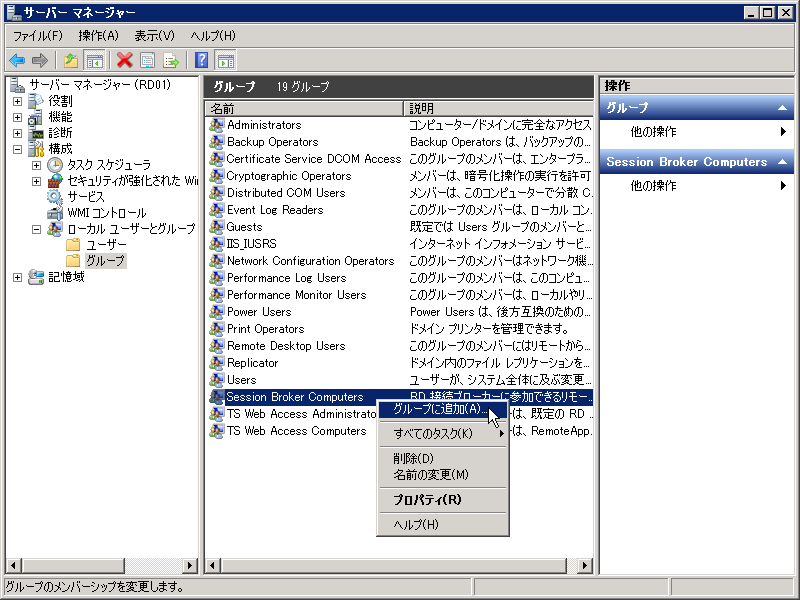
Task: Open 他の操作 under Session Broker Computers
Action: tap(696, 185)
